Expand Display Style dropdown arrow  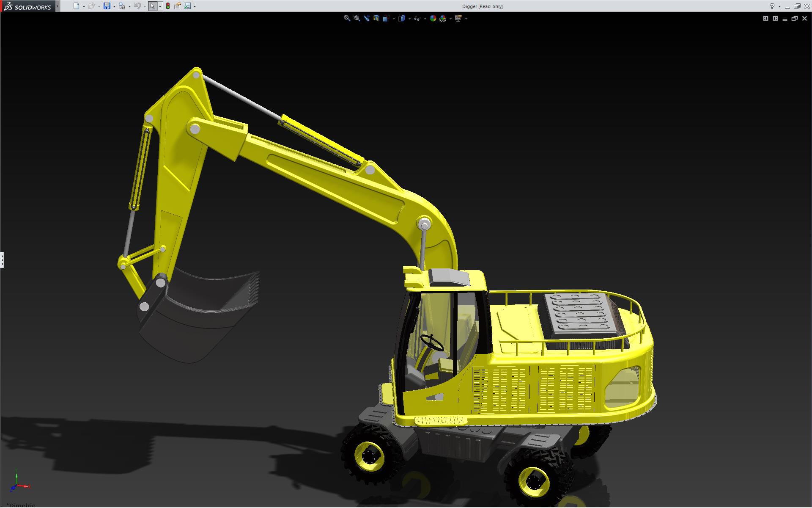tap(409, 19)
